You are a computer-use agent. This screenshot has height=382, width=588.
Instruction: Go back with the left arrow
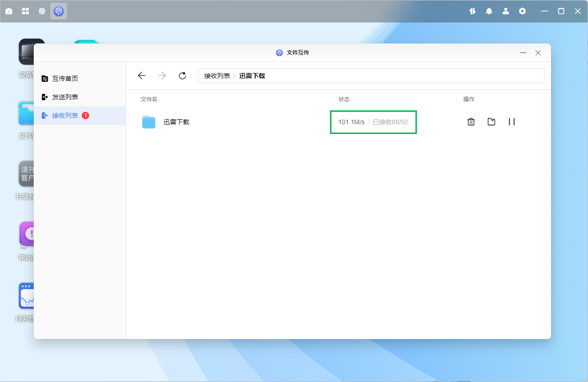[142, 76]
